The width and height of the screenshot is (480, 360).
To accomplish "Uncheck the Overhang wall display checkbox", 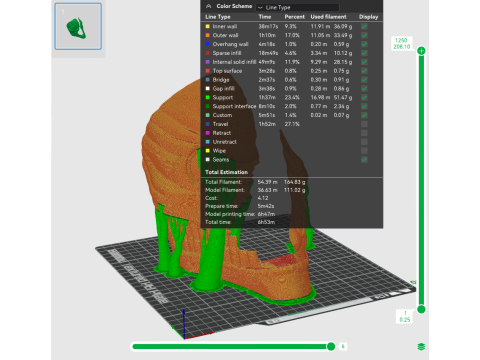I will point(364,44).
